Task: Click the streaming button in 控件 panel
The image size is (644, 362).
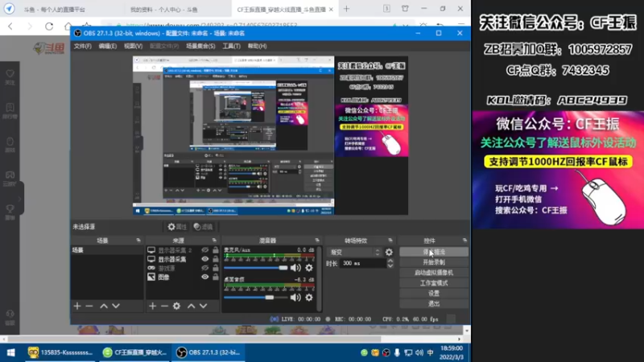Action: [434, 252]
